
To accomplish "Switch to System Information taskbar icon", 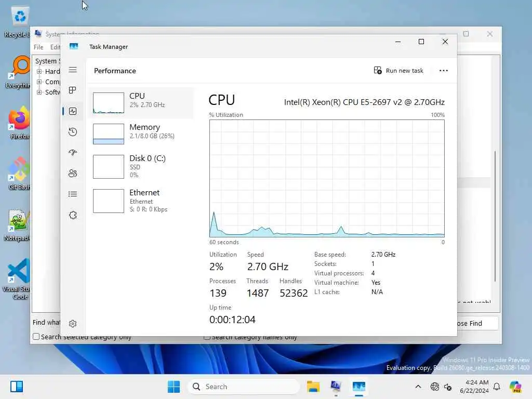I will [x=336, y=387].
